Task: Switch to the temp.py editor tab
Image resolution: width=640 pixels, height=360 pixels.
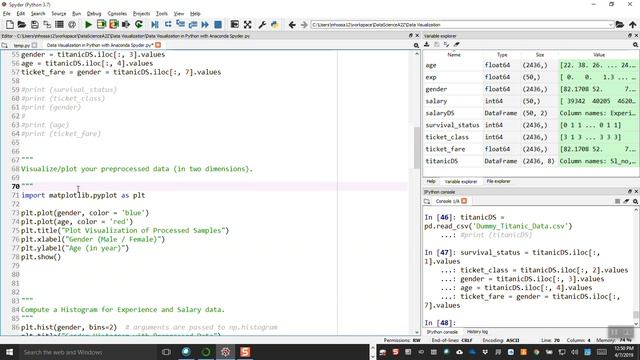Action: 22,45
